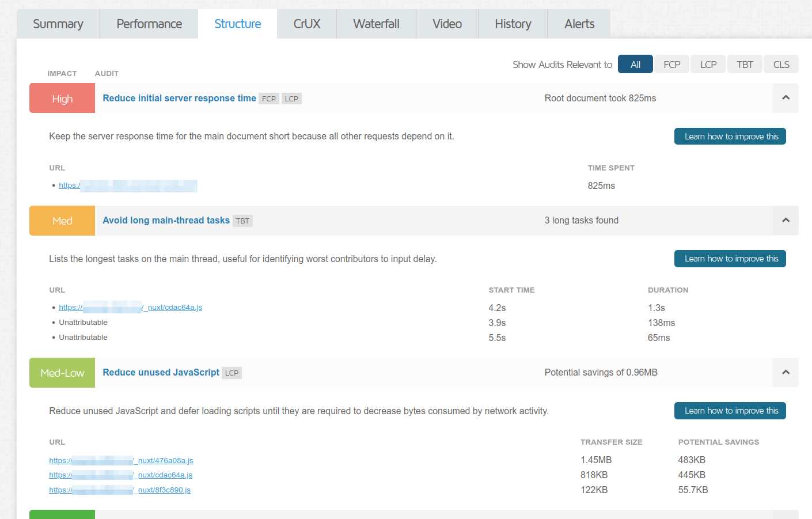Screen dimensions: 812x519
Task: Click the High impact badge
Action: [x=62, y=99]
